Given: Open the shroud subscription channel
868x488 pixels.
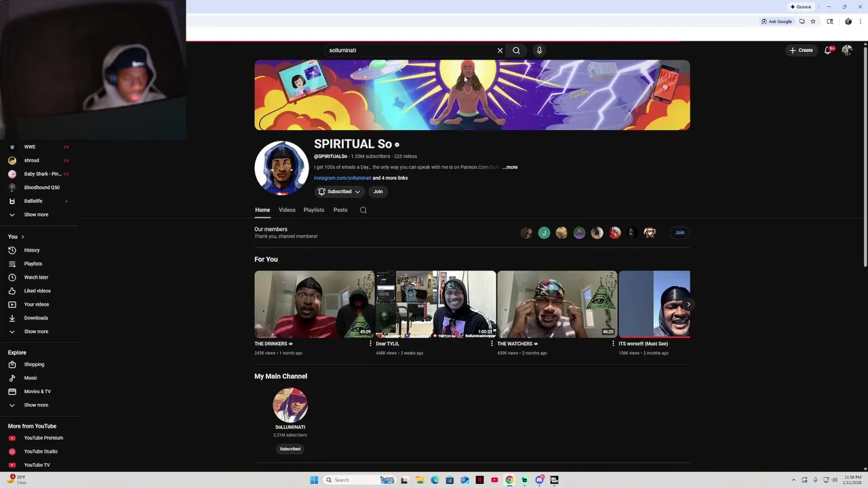Looking at the screenshot, I should pyautogui.click(x=31, y=161).
